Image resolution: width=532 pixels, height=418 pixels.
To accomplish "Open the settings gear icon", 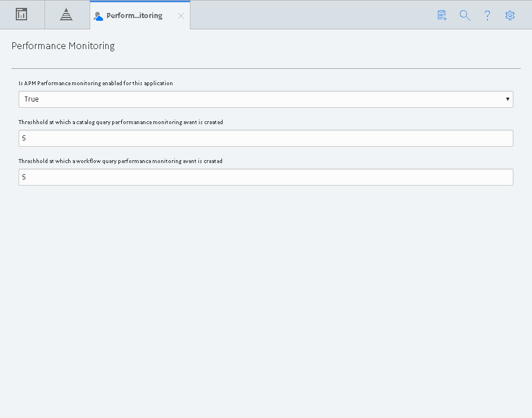I will coord(509,15).
